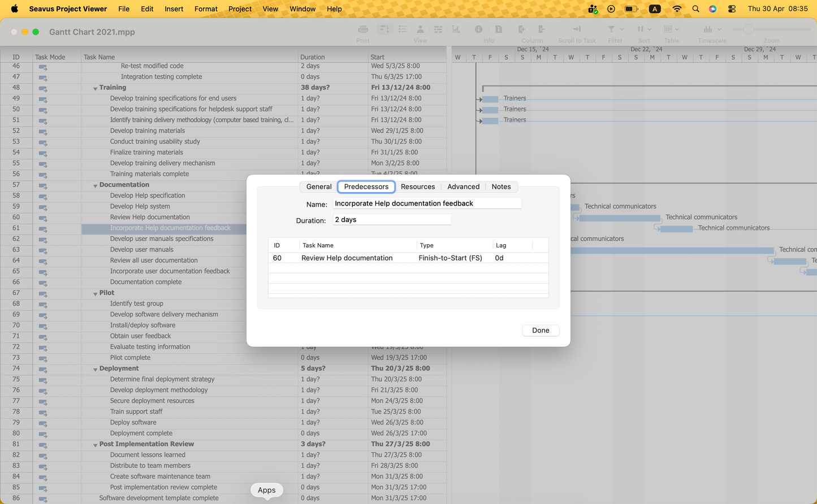Click the Timescale bars icon

708,29
